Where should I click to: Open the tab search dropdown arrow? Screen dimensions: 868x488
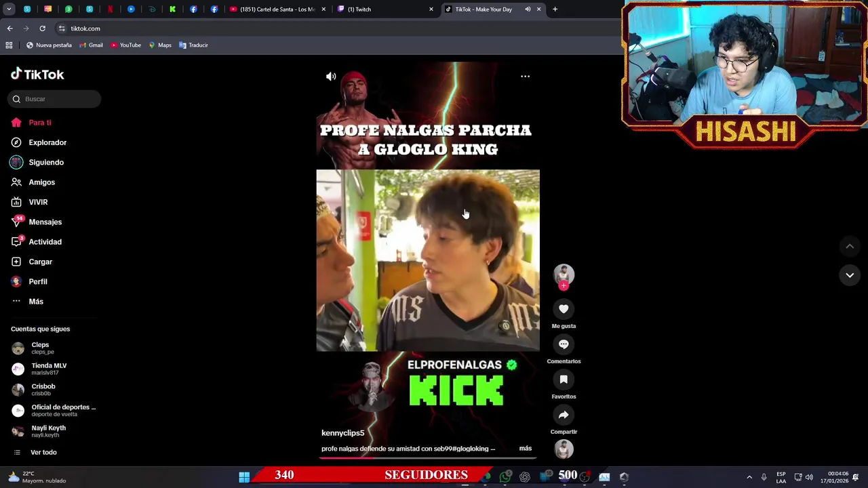click(x=8, y=9)
